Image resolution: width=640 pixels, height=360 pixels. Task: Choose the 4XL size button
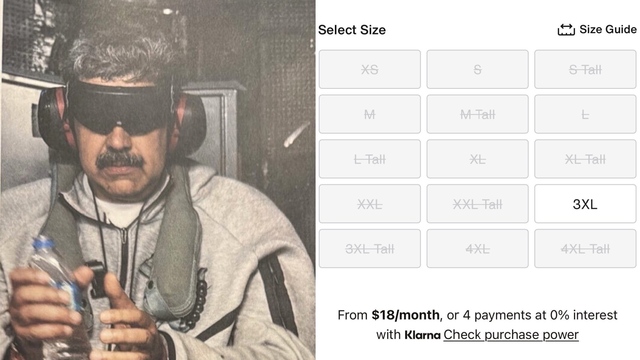tap(478, 249)
